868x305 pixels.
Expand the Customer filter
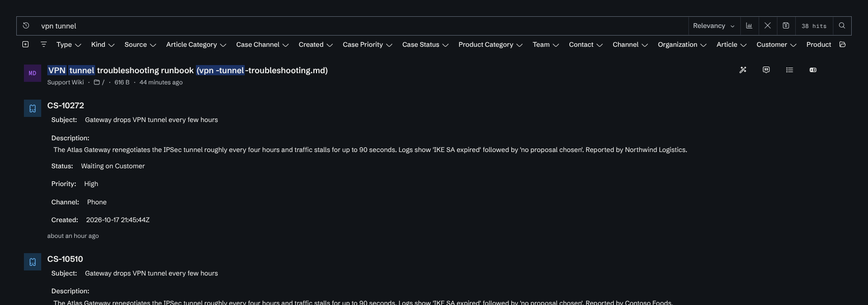point(776,45)
